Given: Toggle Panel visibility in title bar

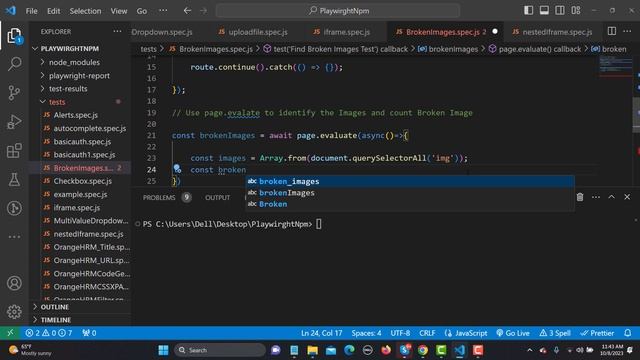Looking at the screenshot, I should pos(544,11).
